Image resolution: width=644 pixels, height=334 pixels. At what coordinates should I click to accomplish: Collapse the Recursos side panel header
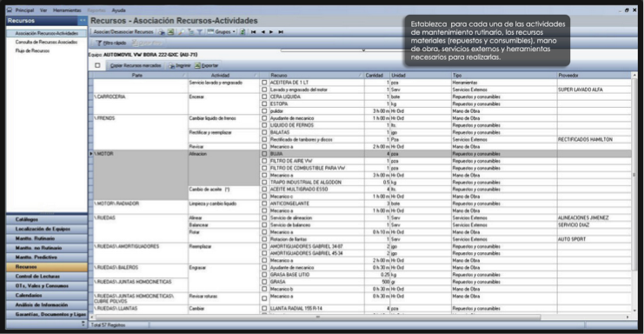(x=83, y=20)
